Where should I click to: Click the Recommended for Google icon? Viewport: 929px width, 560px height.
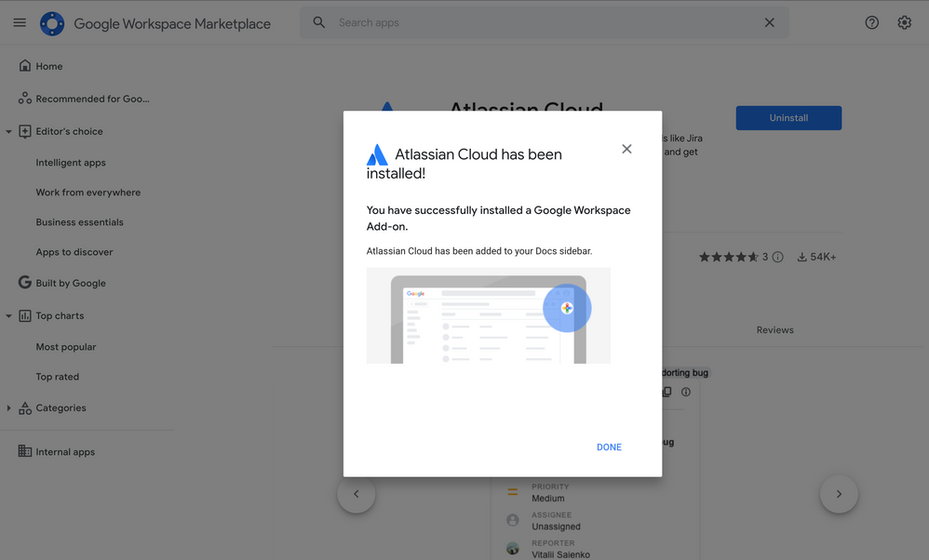pyautogui.click(x=25, y=99)
